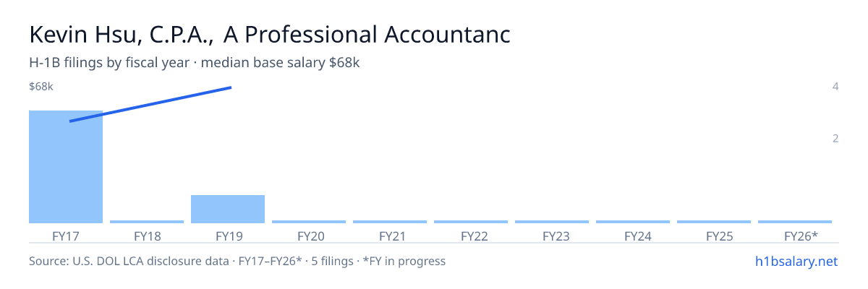Click the right axis value 4
The image size is (868, 289).
pos(835,87)
